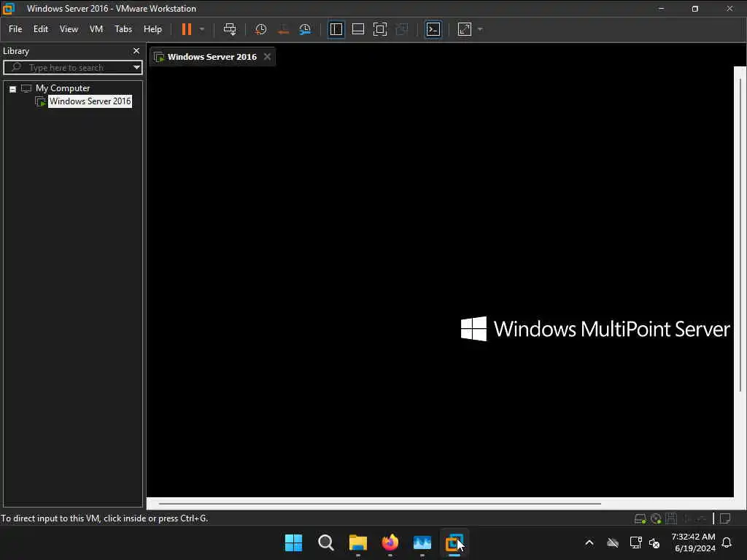Take a snapshot of this virtual machine
The image size is (747, 560).
pos(260,29)
